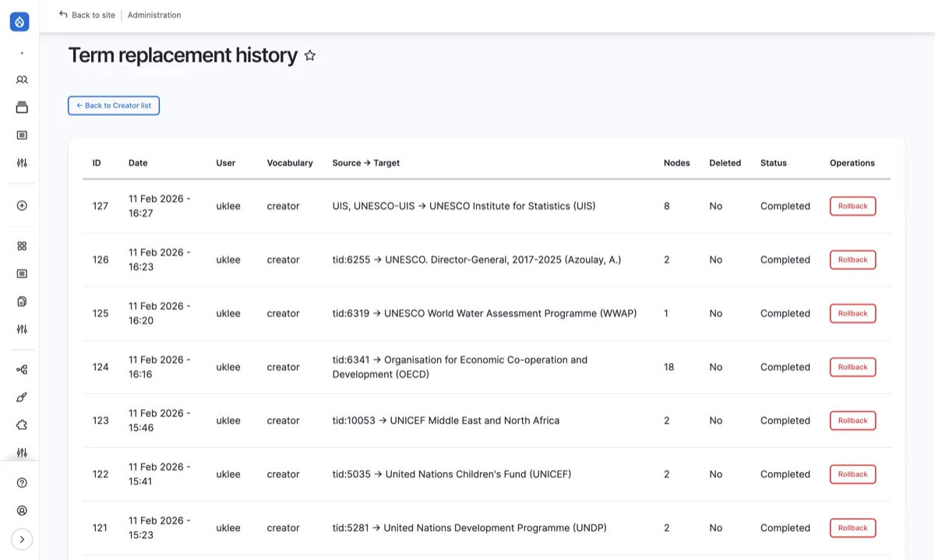Open the Structure hierarchy icon

coord(22,370)
